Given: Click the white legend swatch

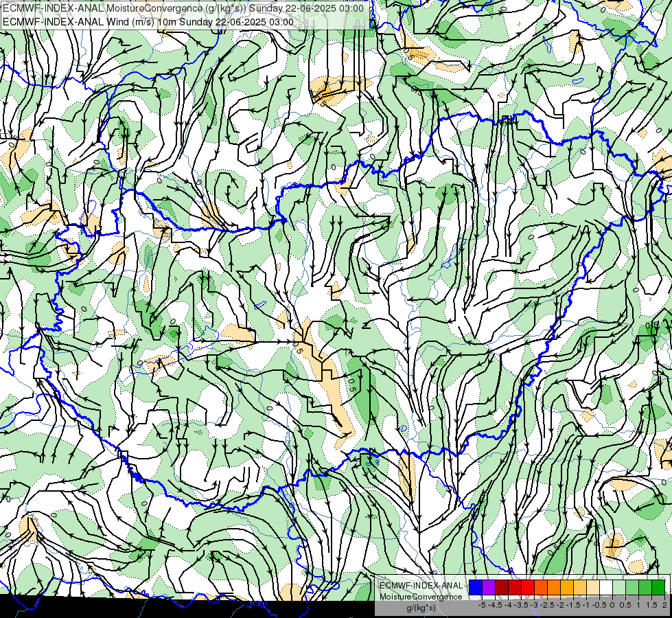Looking at the screenshot, I should [x=606, y=587].
